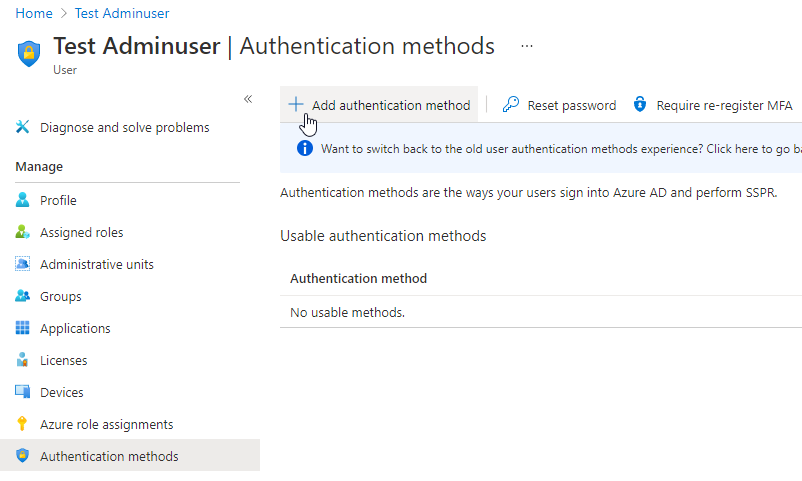Click the Home breadcrumb link

tap(34, 13)
